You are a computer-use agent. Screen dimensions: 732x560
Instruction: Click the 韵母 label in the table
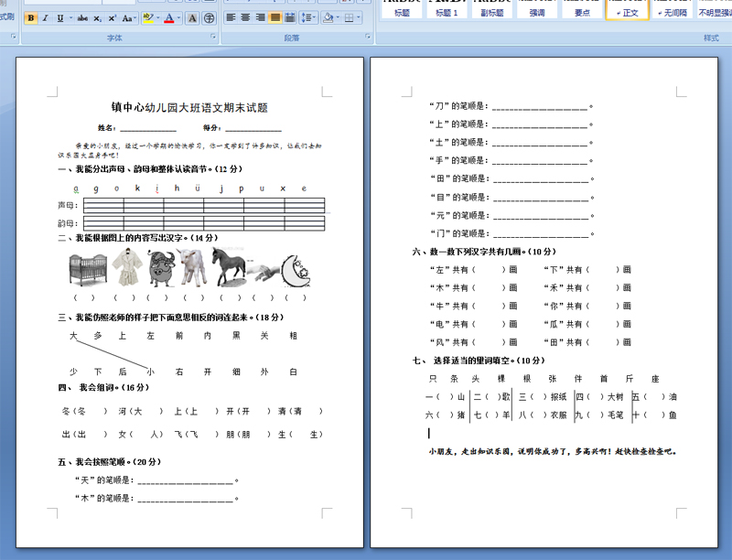[66, 223]
